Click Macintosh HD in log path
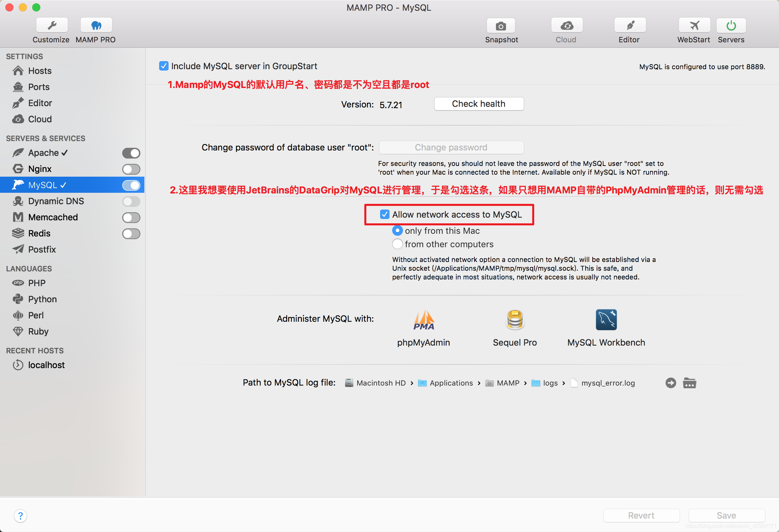 click(375, 383)
